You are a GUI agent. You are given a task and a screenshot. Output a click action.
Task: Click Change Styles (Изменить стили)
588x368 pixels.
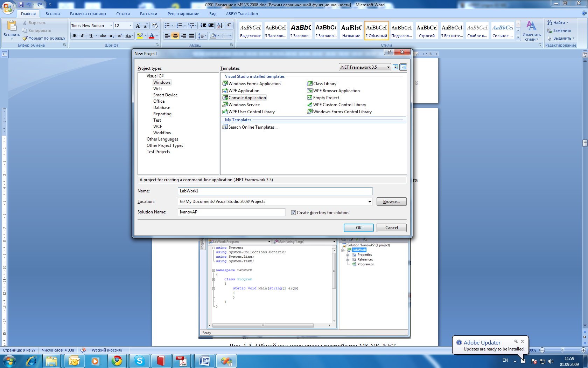click(x=531, y=31)
